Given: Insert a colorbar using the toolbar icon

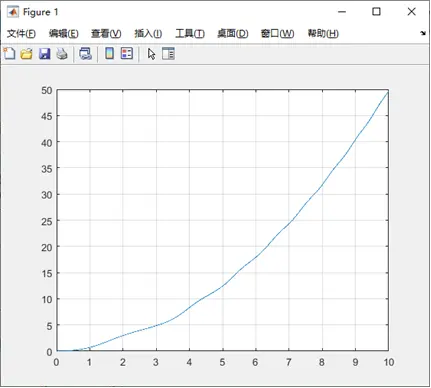Looking at the screenshot, I should 109,53.
